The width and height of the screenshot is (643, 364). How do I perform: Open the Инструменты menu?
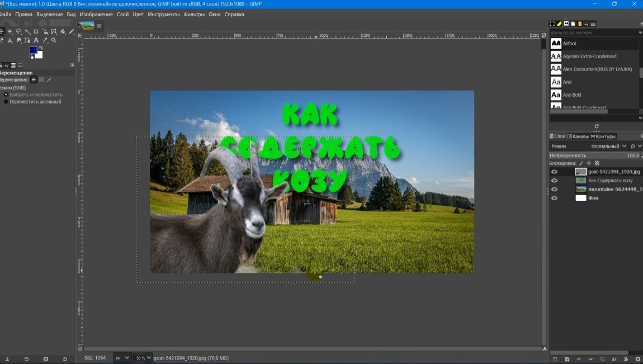[x=164, y=15]
